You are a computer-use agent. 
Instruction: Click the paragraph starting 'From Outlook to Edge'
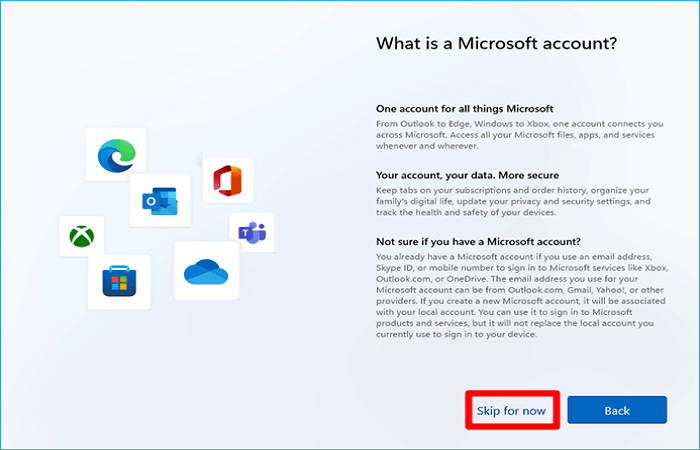(520, 135)
